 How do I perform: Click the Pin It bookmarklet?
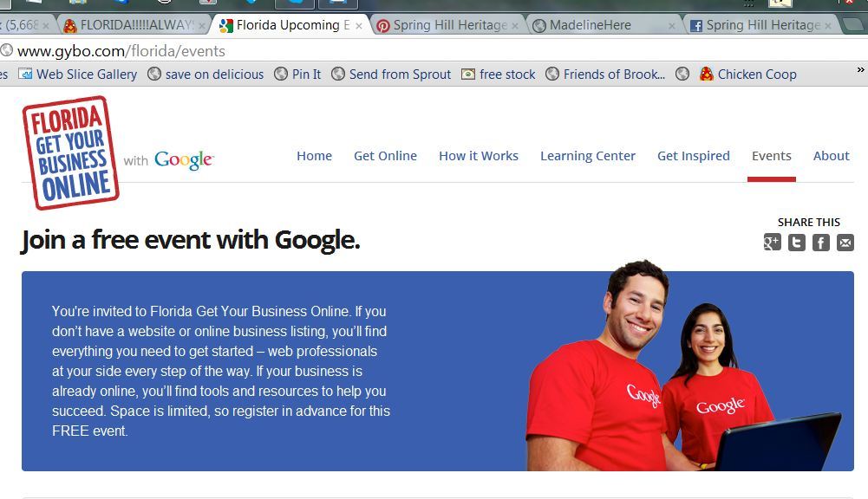point(297,75)
